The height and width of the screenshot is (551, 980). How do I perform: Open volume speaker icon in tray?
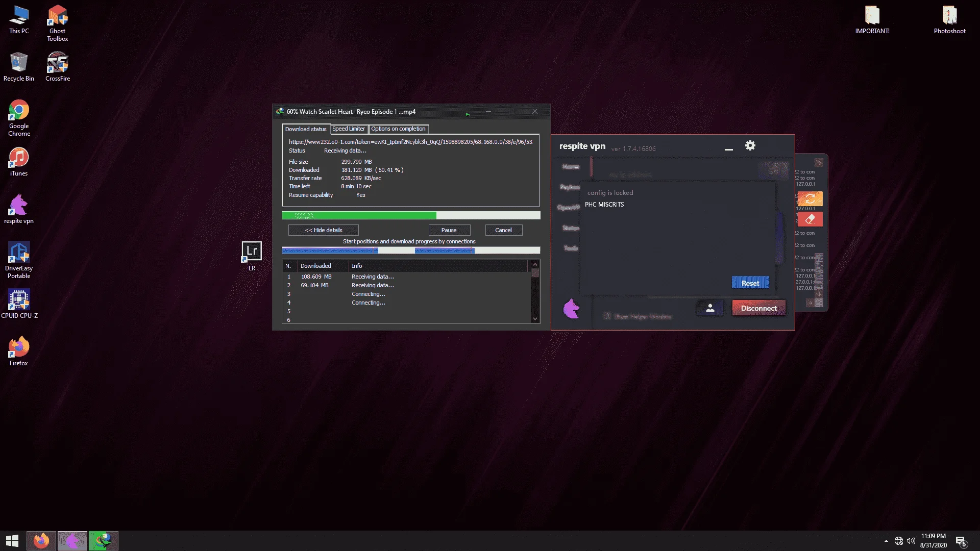[x=911, y=541]
